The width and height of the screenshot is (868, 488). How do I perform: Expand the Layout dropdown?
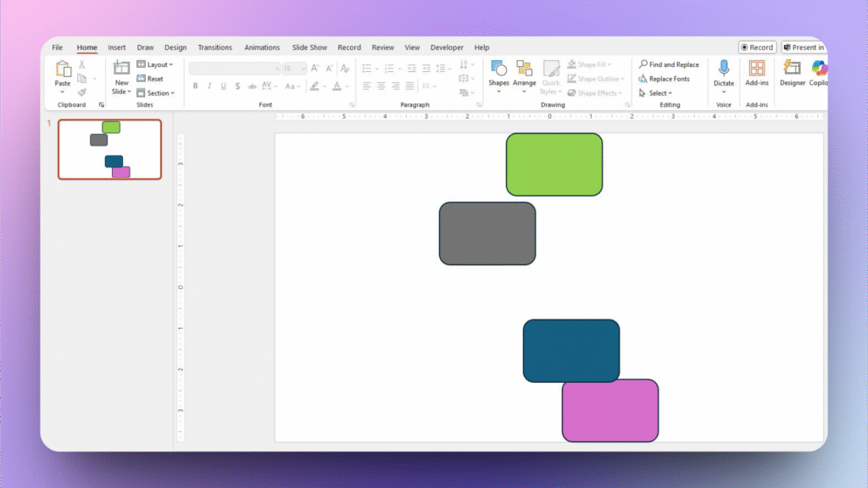click(x=155, y=64)
